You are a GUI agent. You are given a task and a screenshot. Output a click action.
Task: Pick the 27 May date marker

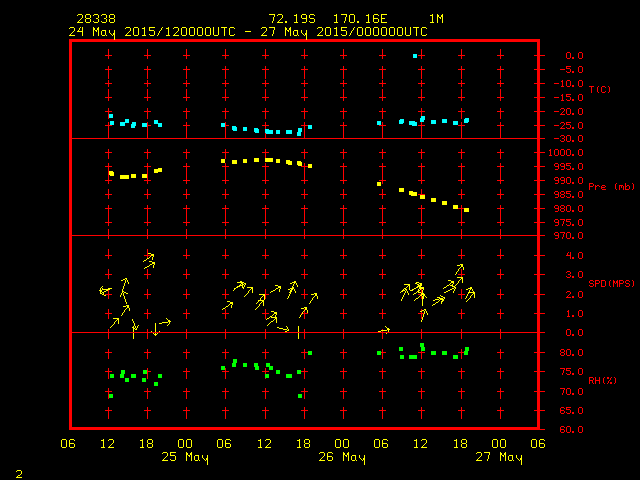498,458
